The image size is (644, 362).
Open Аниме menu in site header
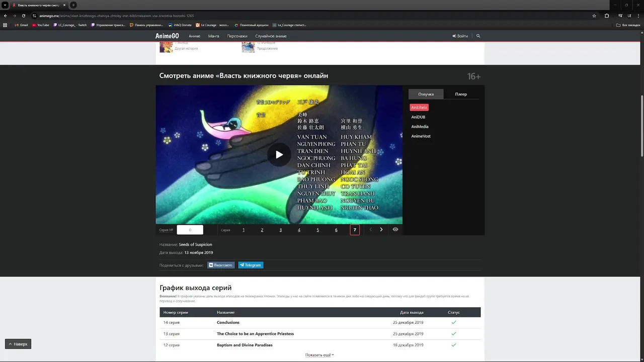click(x=194, y=36)
